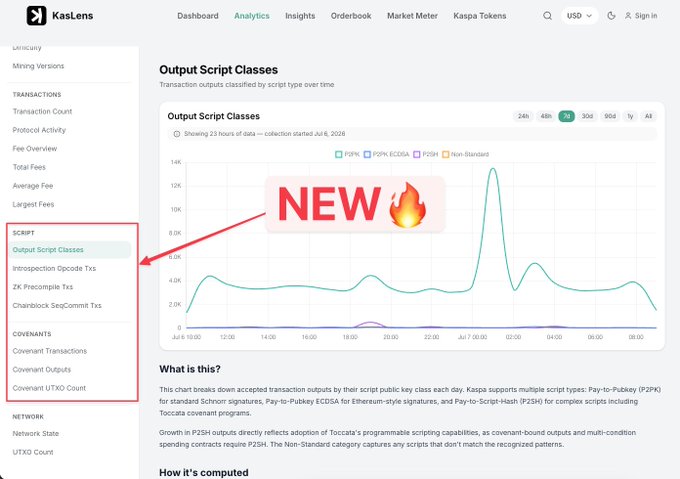Open the Kaspa Tokens tab
The image size is (680, 479).
tap(480, 16)
